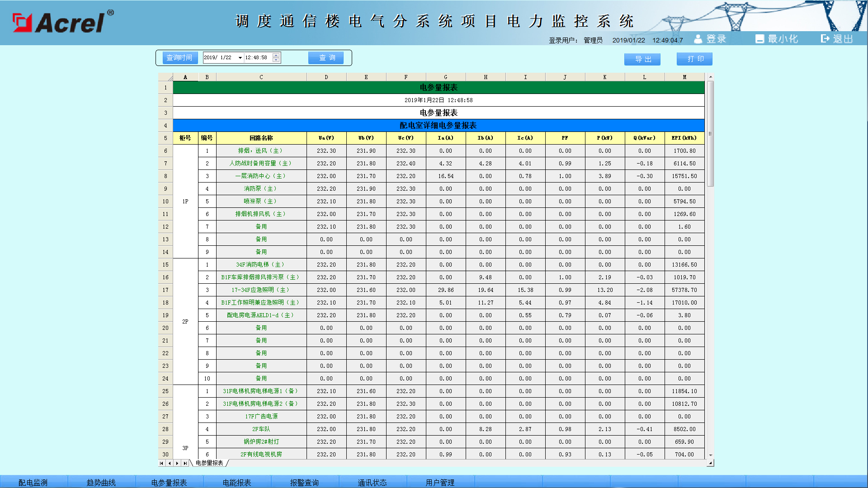Click the 2P cabinet cell
Viewport: 868px width, 488px height.
[185, 322]
